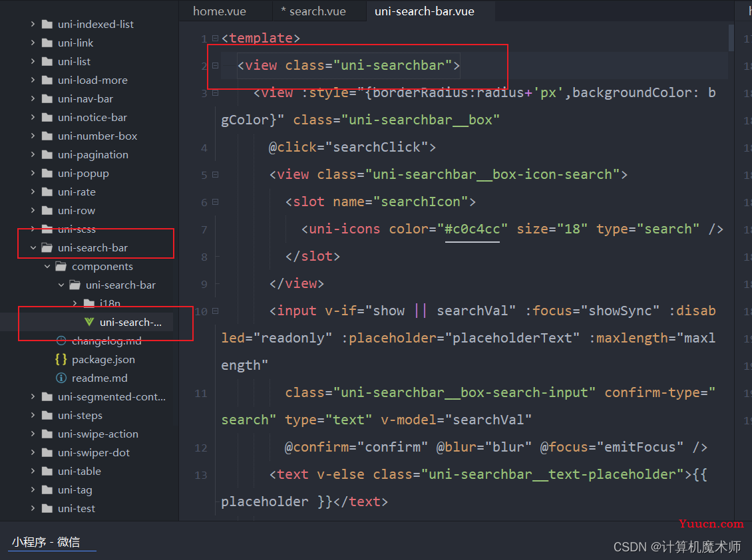The height and width of the screenshot is (560, 752).
Task: Expand the uni-list folder arrow
Action: tap(33, 61)
